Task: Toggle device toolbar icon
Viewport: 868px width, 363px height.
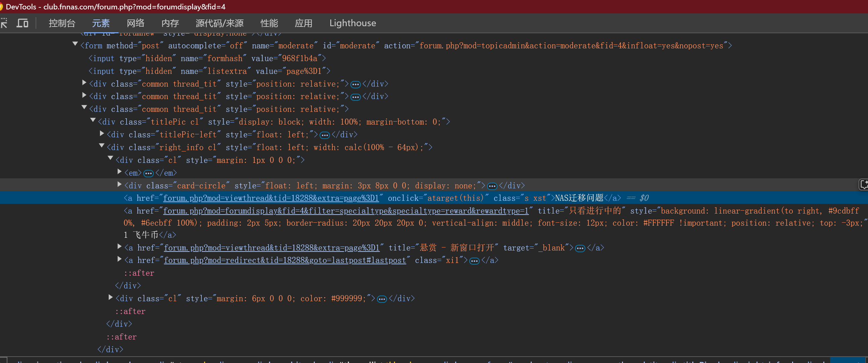Action: pos(22,23)
